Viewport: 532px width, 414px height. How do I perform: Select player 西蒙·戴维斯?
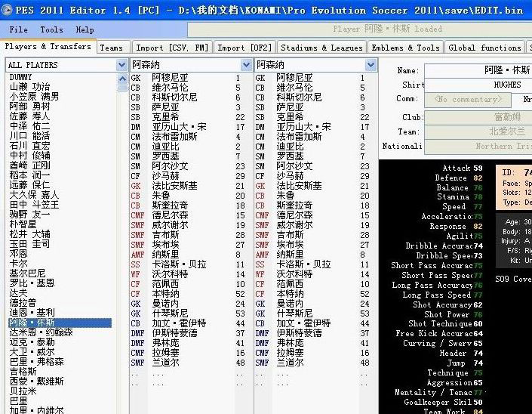(36, 382)
